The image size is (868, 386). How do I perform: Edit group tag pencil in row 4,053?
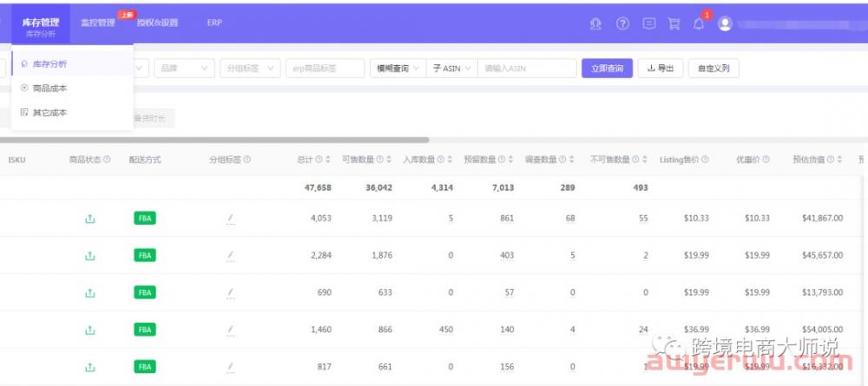coord(230,219)
